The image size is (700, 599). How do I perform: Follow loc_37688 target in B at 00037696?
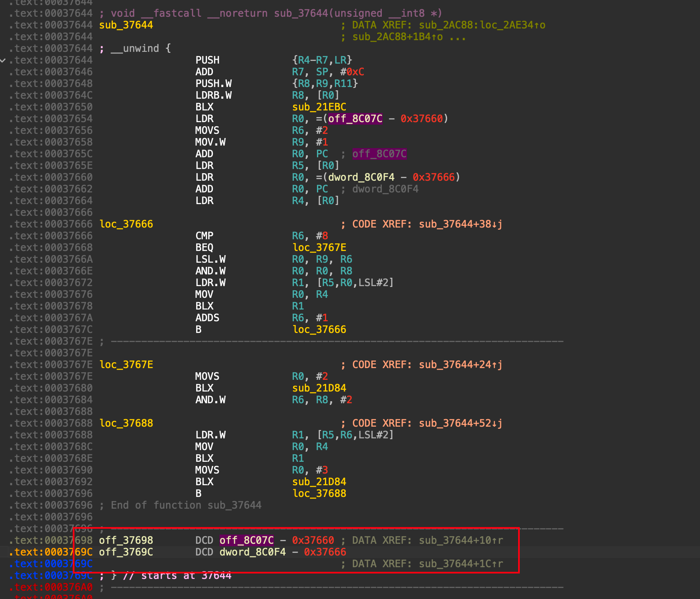pos(319,494)
